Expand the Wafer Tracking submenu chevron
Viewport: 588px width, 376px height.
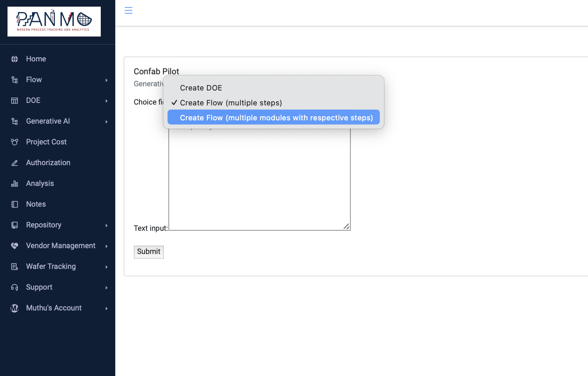(107, 267)
